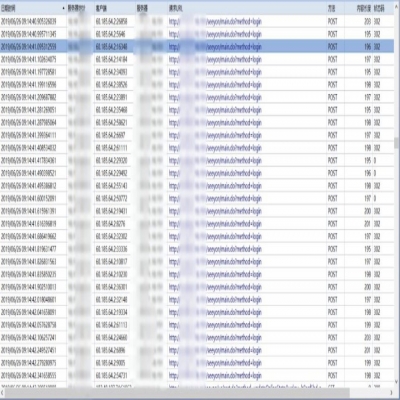This screenshot has height=400, width=400.
Task: Select the last fully visible log row
Action: [197, 376]
